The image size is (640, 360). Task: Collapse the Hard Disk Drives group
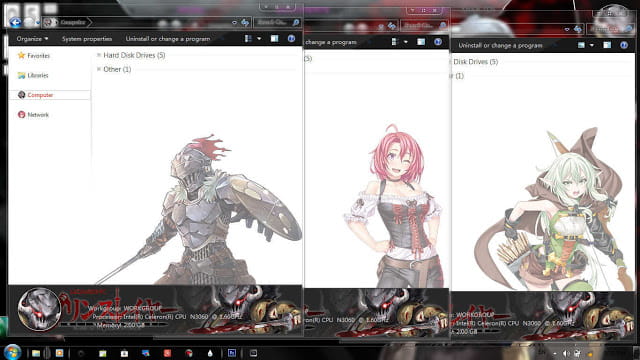[99, 55]
